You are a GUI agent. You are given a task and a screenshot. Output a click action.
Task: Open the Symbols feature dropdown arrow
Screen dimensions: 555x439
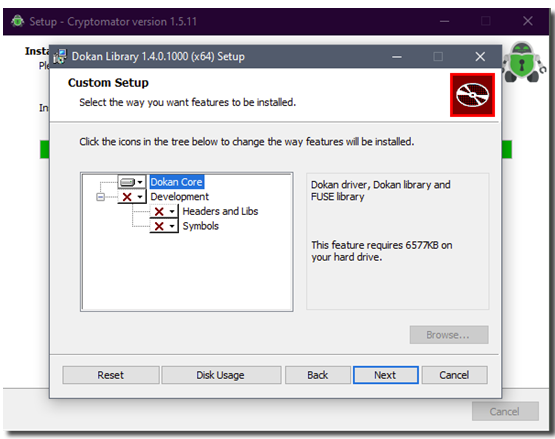coord(172,226)
